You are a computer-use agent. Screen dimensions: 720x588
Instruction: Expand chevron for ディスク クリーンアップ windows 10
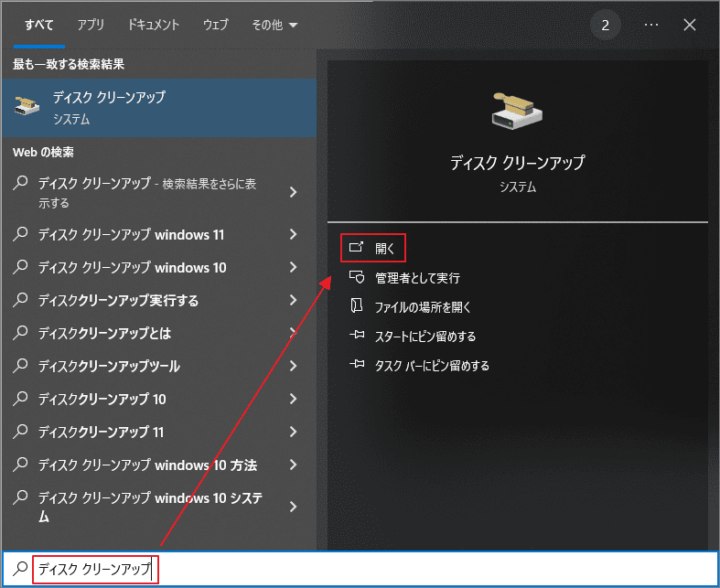pos(294,267)
